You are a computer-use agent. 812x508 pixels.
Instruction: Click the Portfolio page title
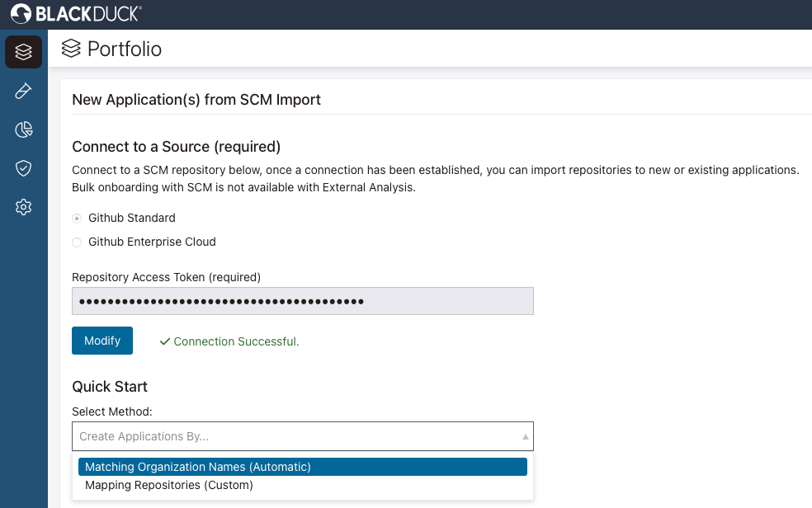(125, 49)
